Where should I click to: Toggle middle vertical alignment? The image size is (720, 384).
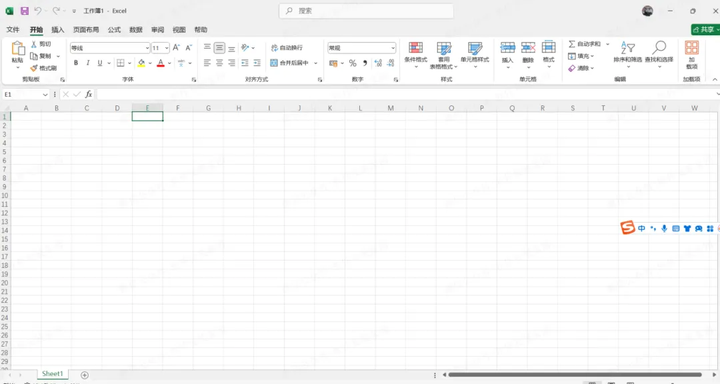tap(219, 48)
